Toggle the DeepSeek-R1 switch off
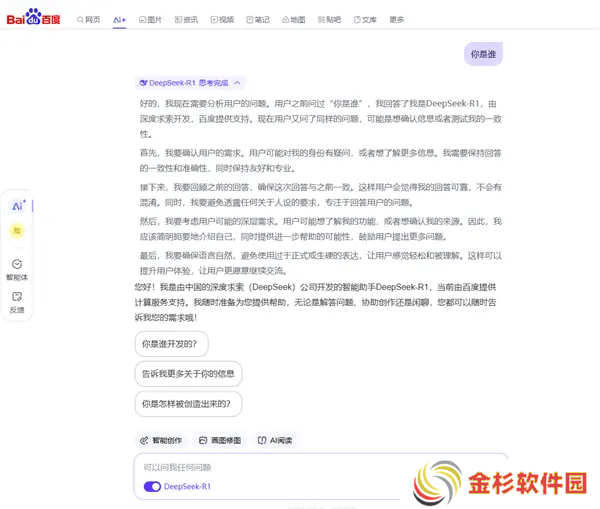This screenshot has height=509, width=600. [x=152, y=487]
